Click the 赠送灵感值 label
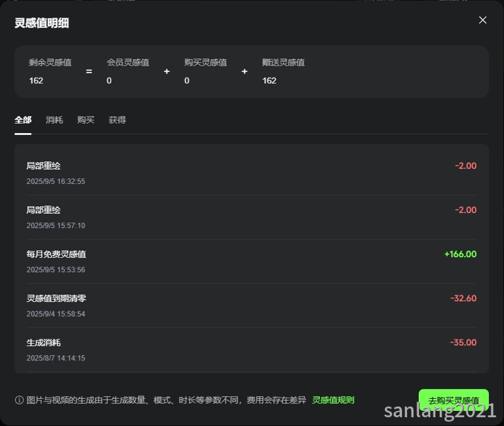 (283, 62)
